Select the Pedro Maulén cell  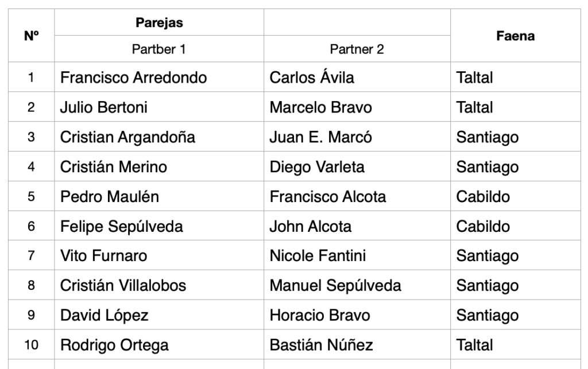[110, 197]
